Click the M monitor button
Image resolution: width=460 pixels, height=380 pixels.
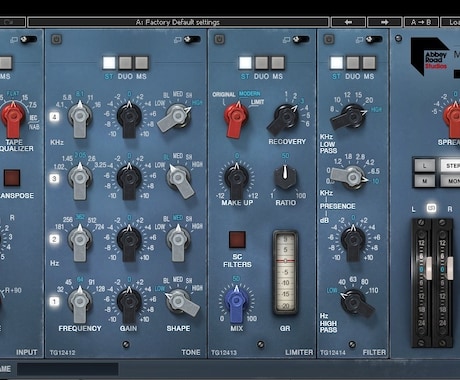tap(424, 181)
